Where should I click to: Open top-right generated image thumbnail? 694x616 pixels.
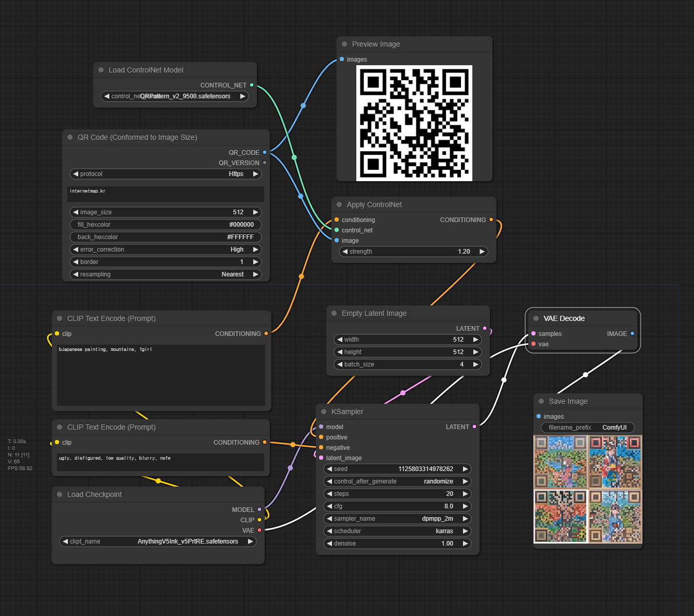click(x=615, y=462)
